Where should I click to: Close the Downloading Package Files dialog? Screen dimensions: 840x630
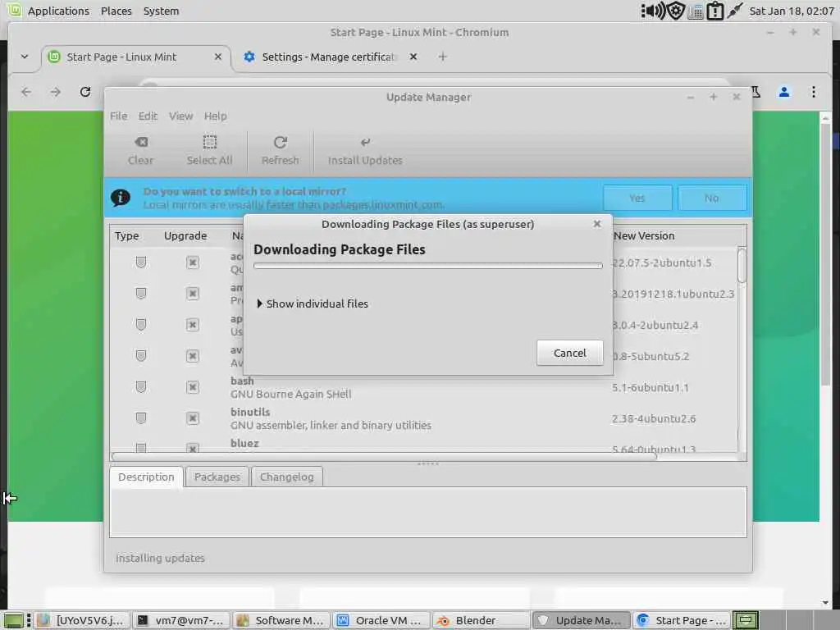[x=597, y=224]
